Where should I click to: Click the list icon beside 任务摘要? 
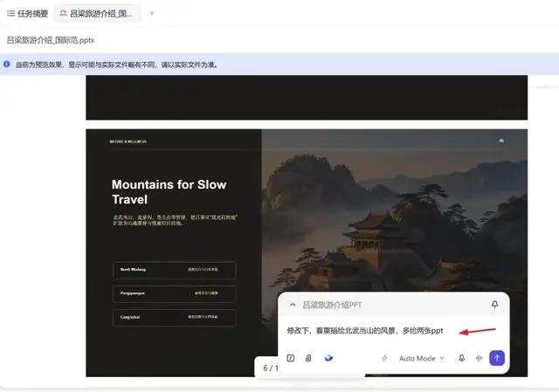[10, 14]
